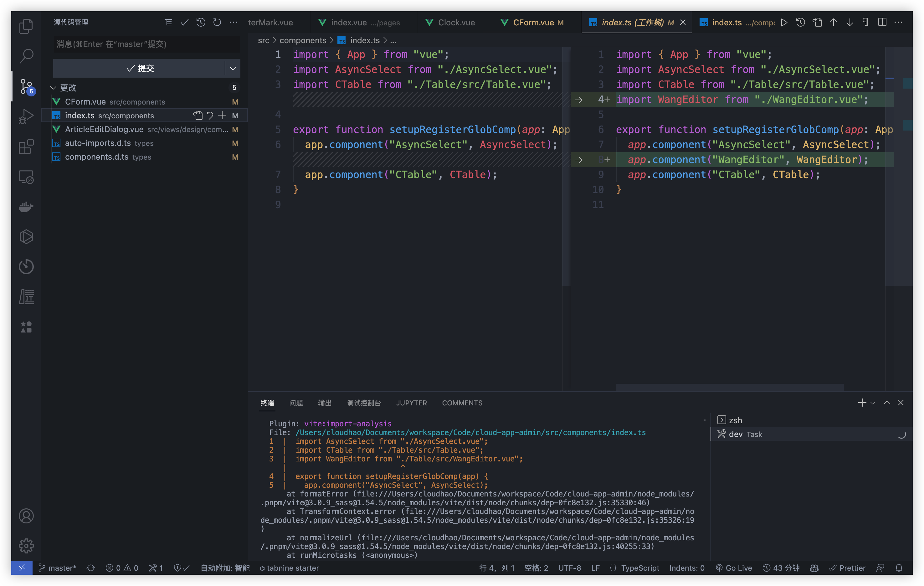The image size is (924, 586).
Task: Open the Extensions view
Action: [x=26, y=147]
